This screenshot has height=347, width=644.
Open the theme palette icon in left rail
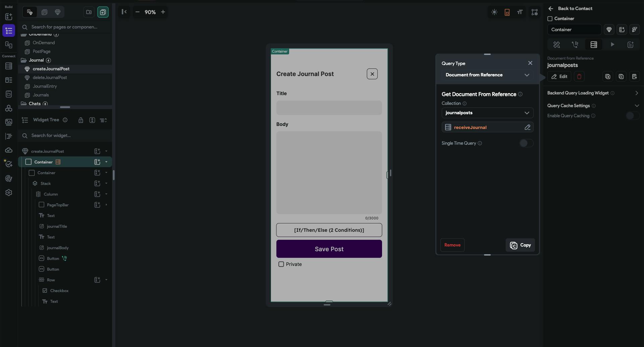pos(9,179)
